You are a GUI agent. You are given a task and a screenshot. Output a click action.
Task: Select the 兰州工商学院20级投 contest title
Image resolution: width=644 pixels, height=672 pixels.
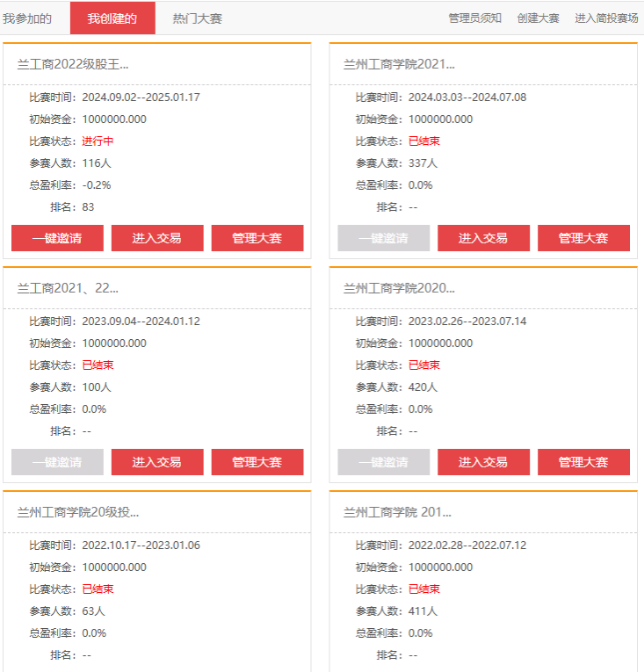point(78,512)
